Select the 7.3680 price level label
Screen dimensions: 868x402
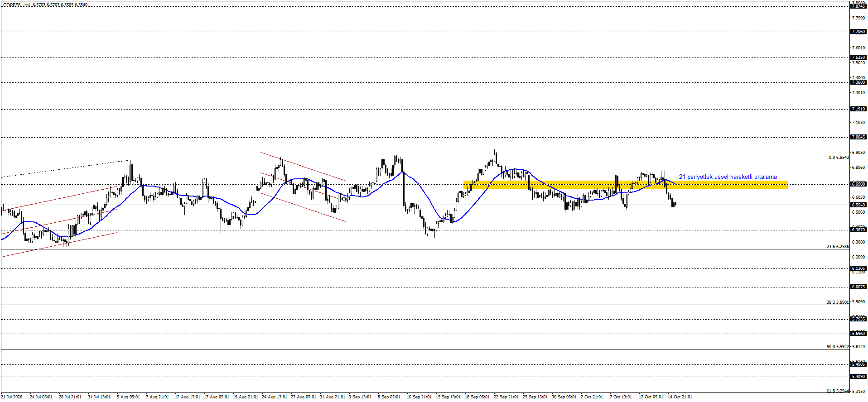click(858, 82)
